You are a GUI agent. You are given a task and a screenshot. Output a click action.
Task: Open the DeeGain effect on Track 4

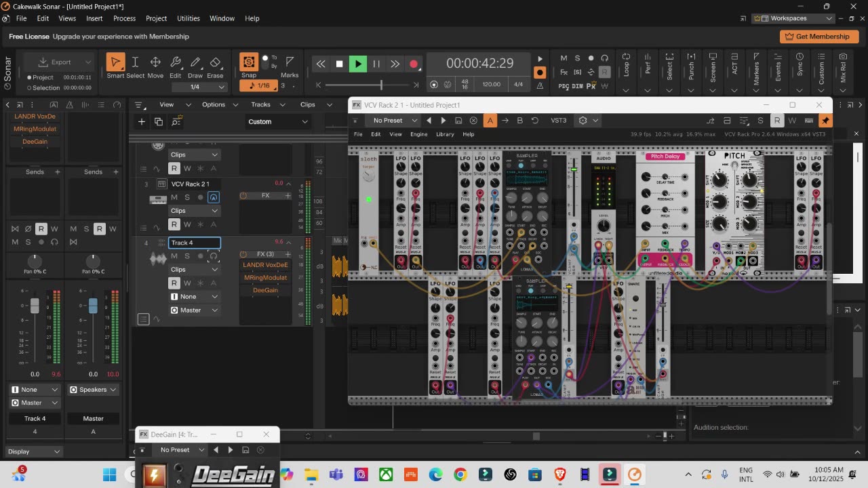click(265, 290)
